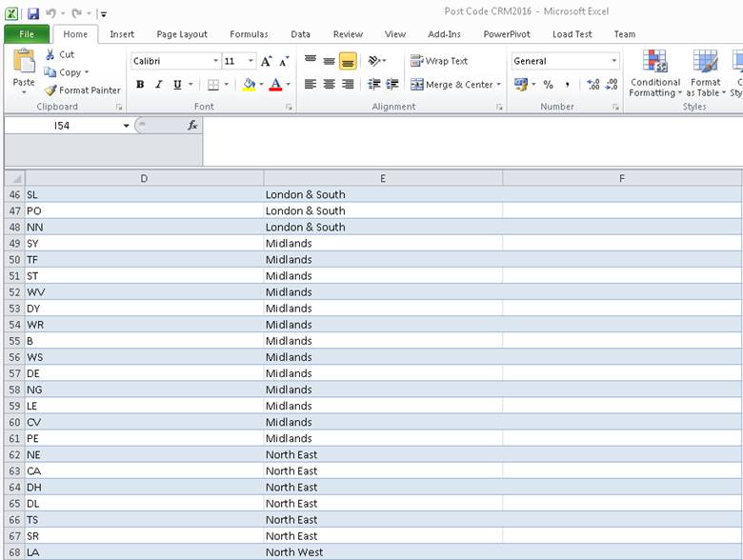Click the Top Align icon
743x560 pixels.
311,61
